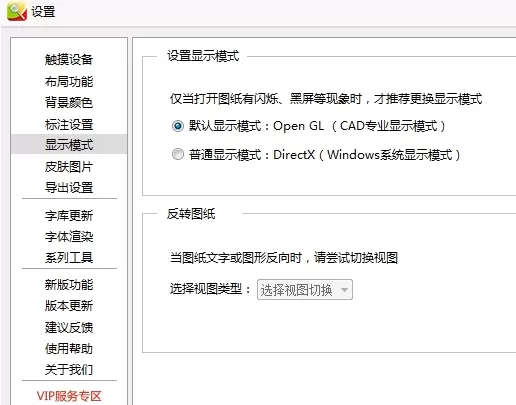Click the 设置显示模式 group heading

coord(203,56)
